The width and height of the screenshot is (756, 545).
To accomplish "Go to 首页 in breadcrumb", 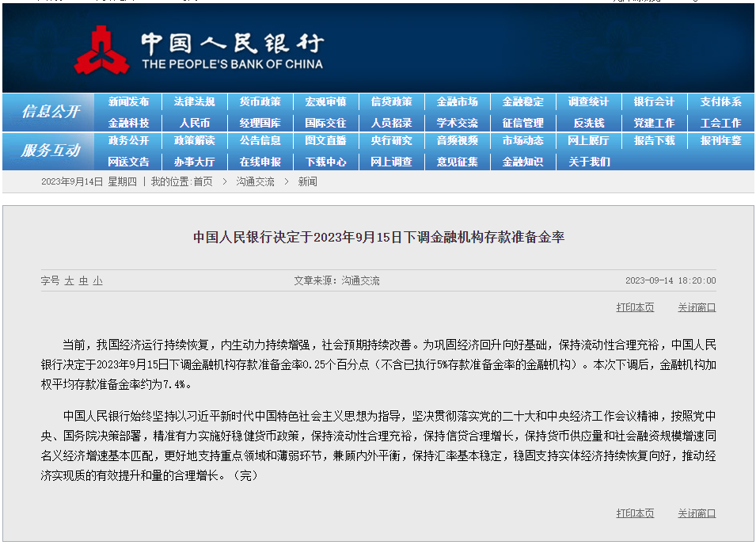I will pos(203,182).
